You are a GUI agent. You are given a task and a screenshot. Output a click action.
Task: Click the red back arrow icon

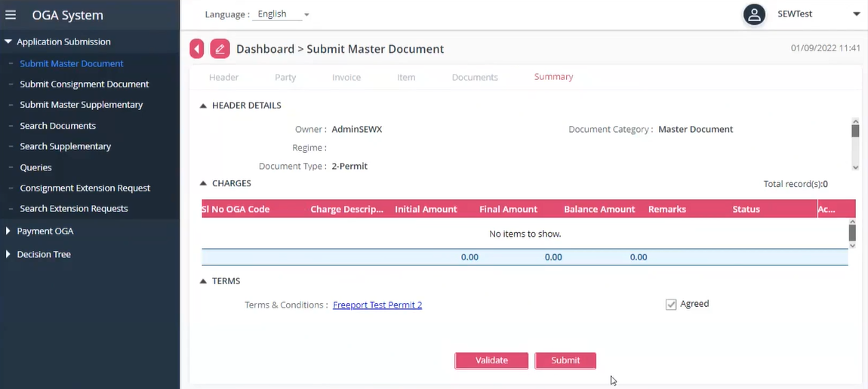pyautogui.click(x=197, y=49)
